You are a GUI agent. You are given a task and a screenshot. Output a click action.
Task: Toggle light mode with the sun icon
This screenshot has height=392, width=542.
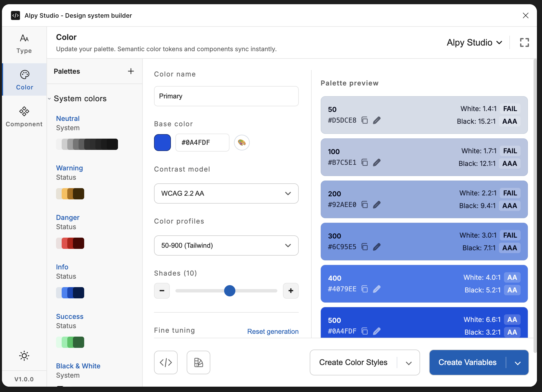point(24,356)
